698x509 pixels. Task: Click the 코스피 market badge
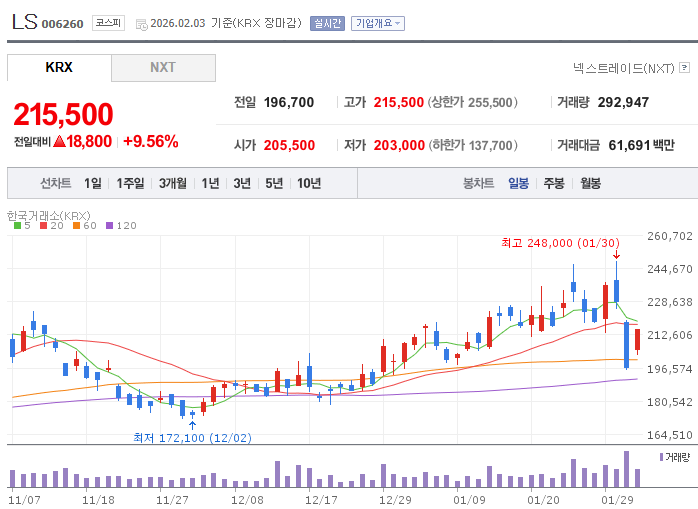pyautogui.click(x=108, y=23)
